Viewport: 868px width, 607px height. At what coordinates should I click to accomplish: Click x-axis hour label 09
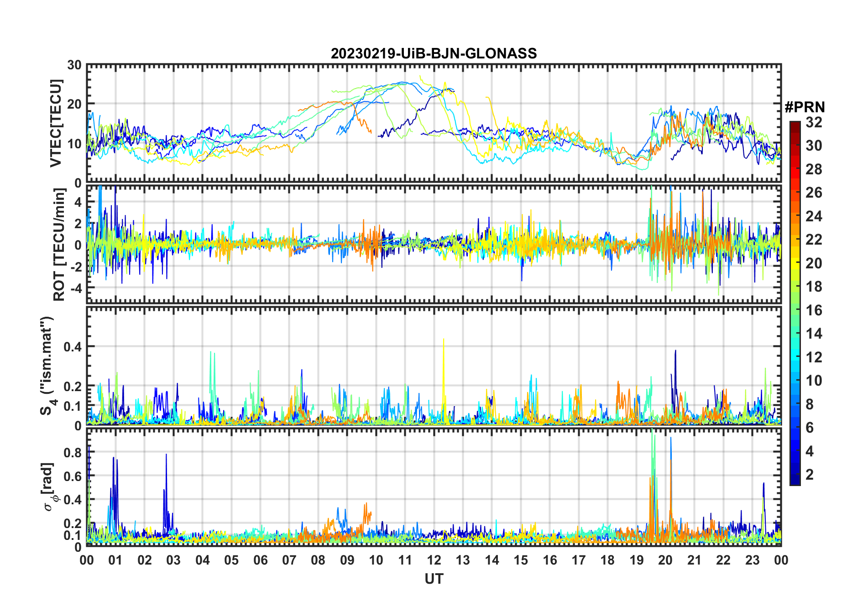[x=347, y=560]
